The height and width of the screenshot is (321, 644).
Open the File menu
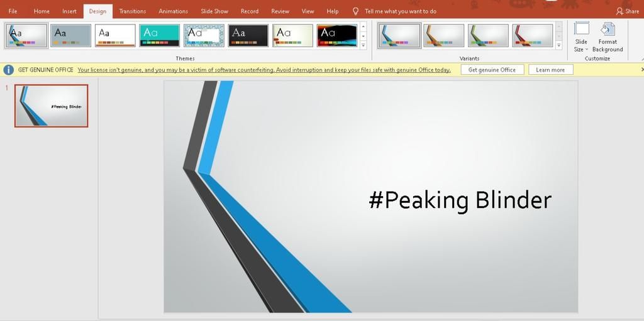tap(13, 11)
